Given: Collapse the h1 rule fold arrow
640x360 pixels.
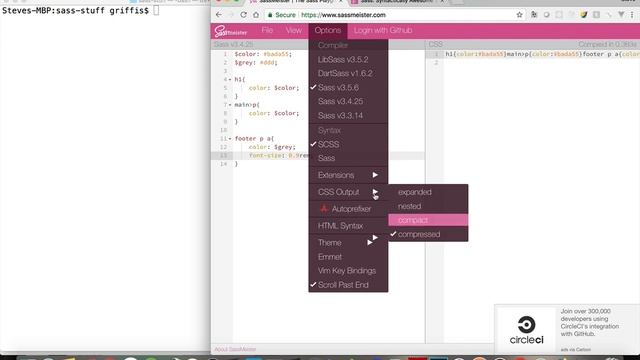Looking at the screenshot, I should tap(230, 80).
